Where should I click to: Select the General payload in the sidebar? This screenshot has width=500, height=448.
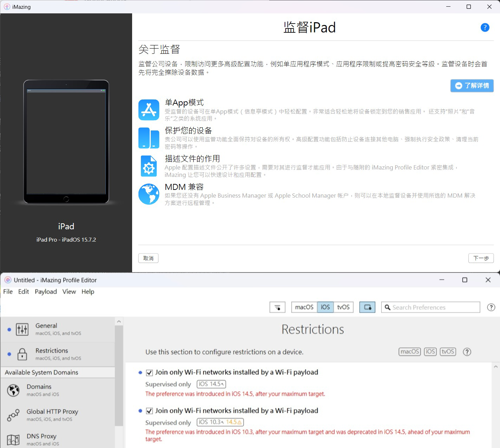[58, 329]
